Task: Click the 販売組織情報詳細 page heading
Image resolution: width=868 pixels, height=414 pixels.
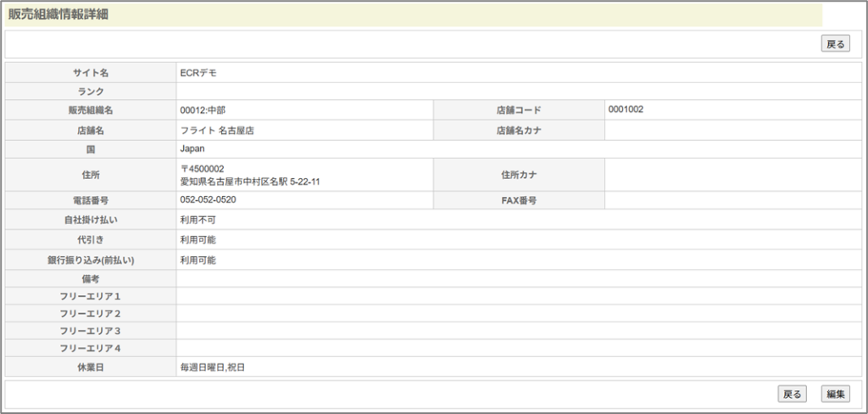Action: point(58,14)
